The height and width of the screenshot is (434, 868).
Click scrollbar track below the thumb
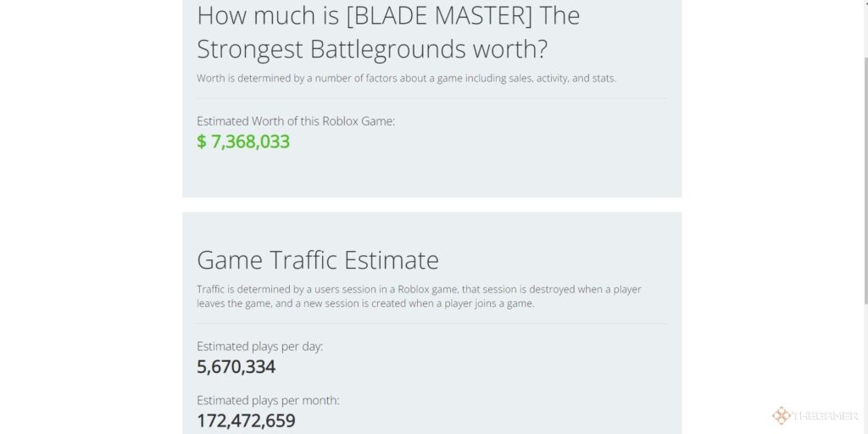click(x=865, y=368)
